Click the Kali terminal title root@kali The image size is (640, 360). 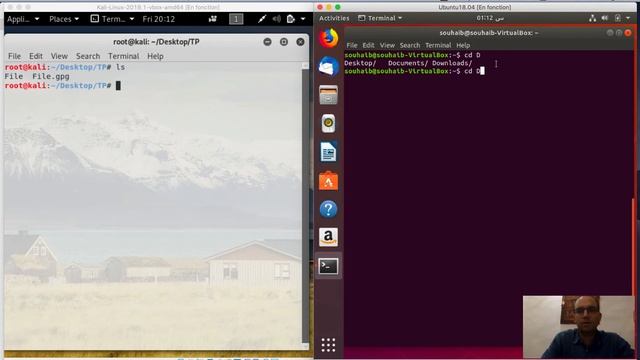click(x=156, y=42)
